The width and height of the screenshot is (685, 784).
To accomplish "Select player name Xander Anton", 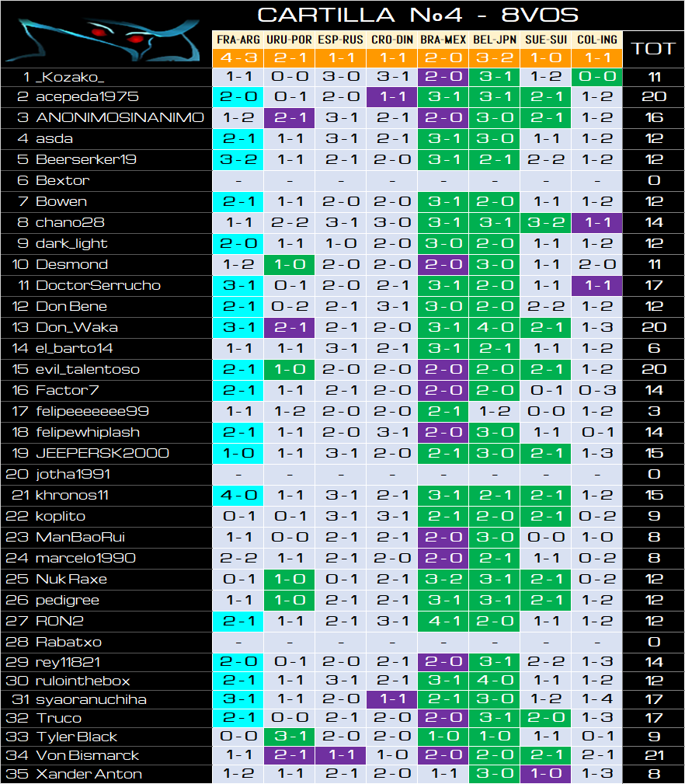I will (89, 774).
